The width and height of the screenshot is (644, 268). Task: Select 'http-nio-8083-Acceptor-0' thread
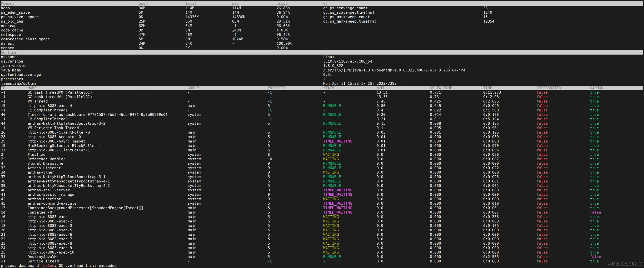pyautogui.click(x=54, y=137)
